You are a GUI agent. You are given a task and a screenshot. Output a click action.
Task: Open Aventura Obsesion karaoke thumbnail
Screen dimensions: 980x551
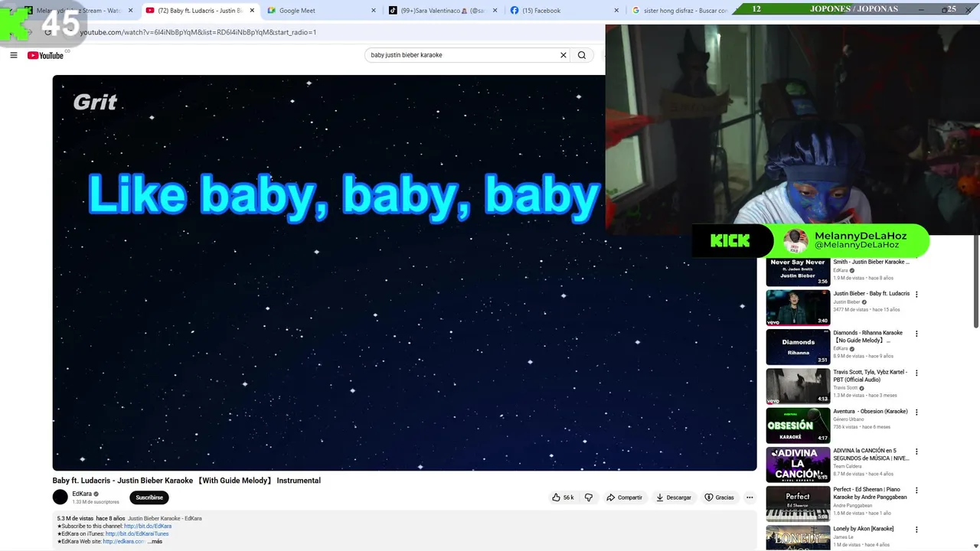click(798, 425)
